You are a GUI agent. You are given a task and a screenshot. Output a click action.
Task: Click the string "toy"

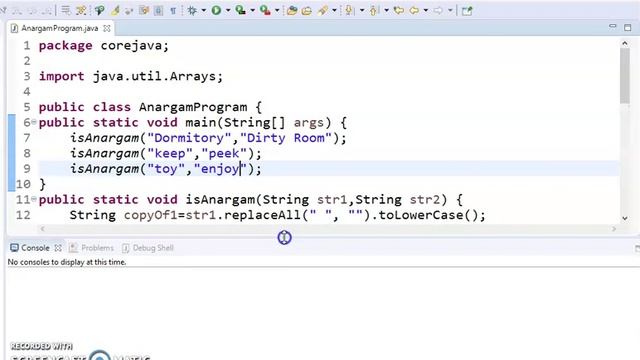pyautogui.click(x=166, y=169)
